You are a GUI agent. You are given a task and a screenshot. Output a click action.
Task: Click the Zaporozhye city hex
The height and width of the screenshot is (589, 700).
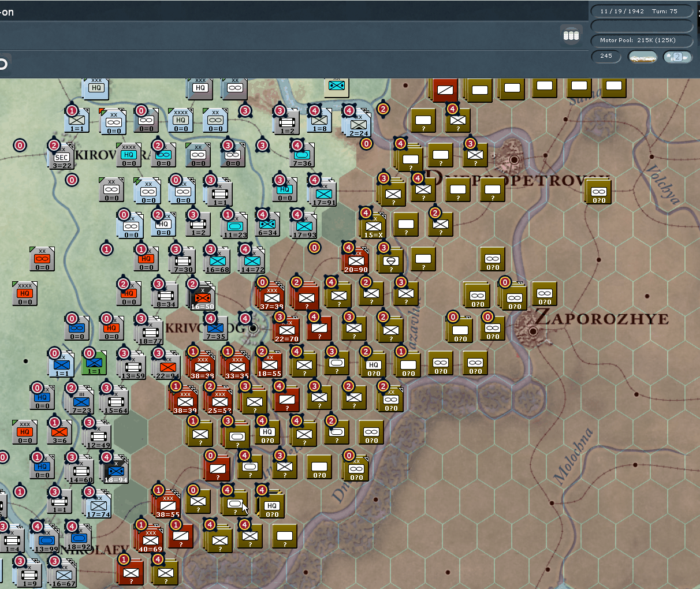click(x=533, y=331)
